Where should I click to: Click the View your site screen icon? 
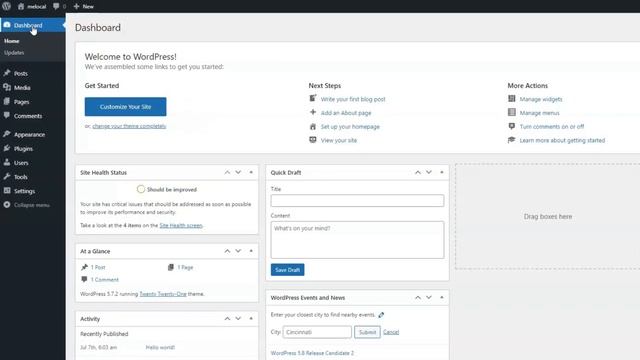pos(313,140)
